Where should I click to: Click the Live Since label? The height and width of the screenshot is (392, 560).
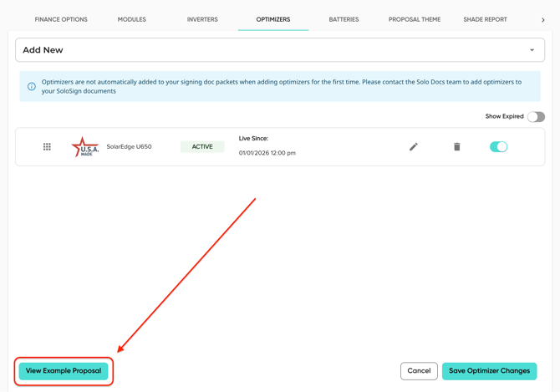click(x=253, y=138)
